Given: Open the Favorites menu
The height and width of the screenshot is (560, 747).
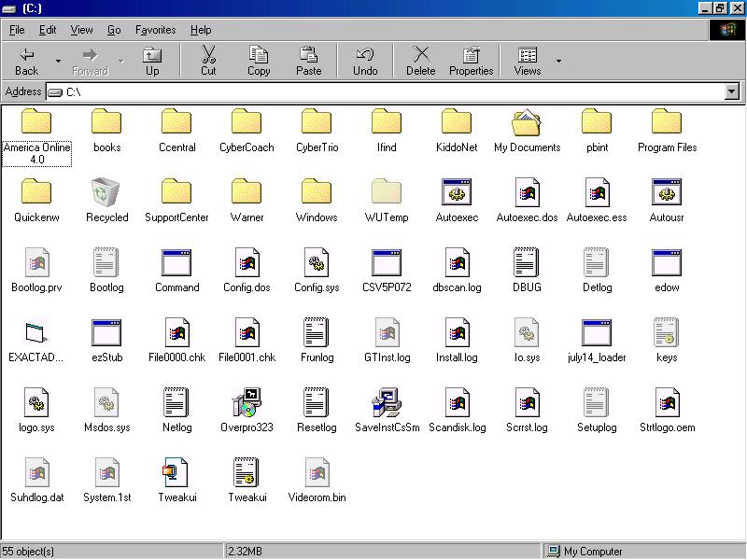Looking at the screenshot, I should (155, 30).
